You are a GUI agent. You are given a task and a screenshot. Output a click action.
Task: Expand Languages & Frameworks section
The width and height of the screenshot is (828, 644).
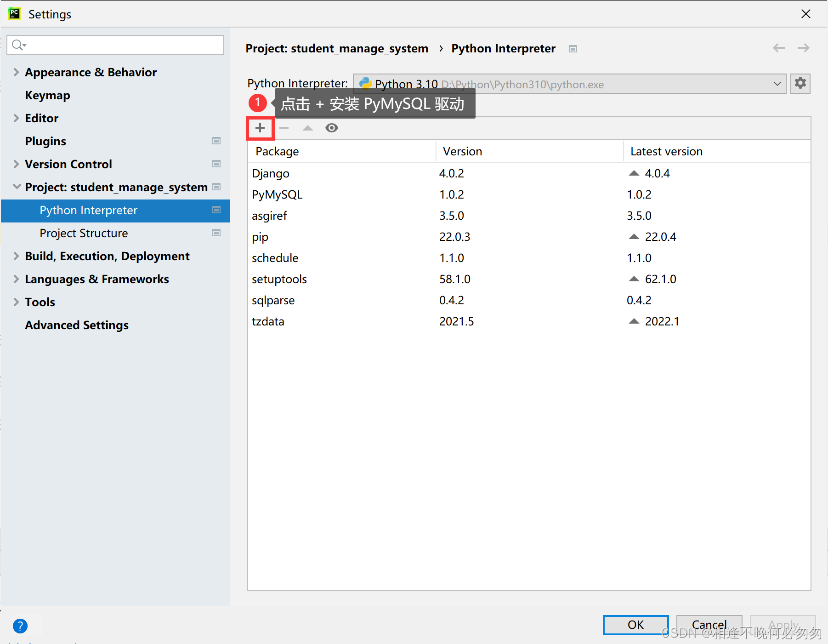click(16, 279)
